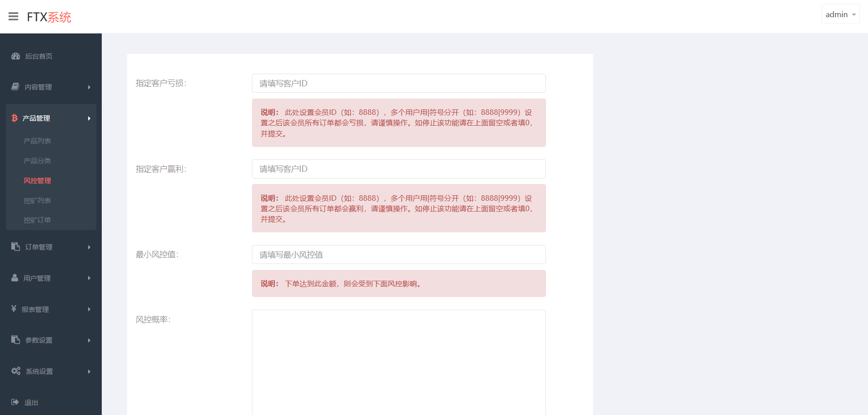Click the logout icon beside 退出
The height and width of the screenshot is (415, 868).
15,402
